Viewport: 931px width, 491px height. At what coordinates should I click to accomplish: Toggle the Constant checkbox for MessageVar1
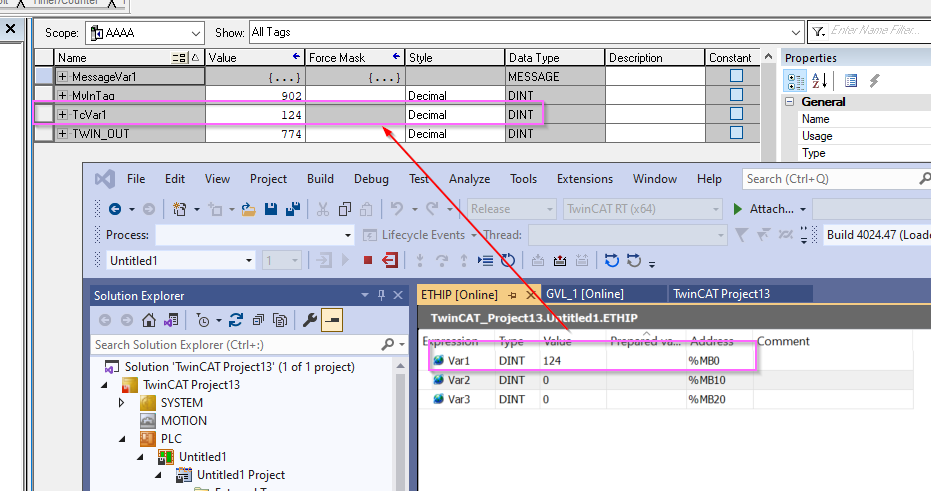click(x=736, y=75)
